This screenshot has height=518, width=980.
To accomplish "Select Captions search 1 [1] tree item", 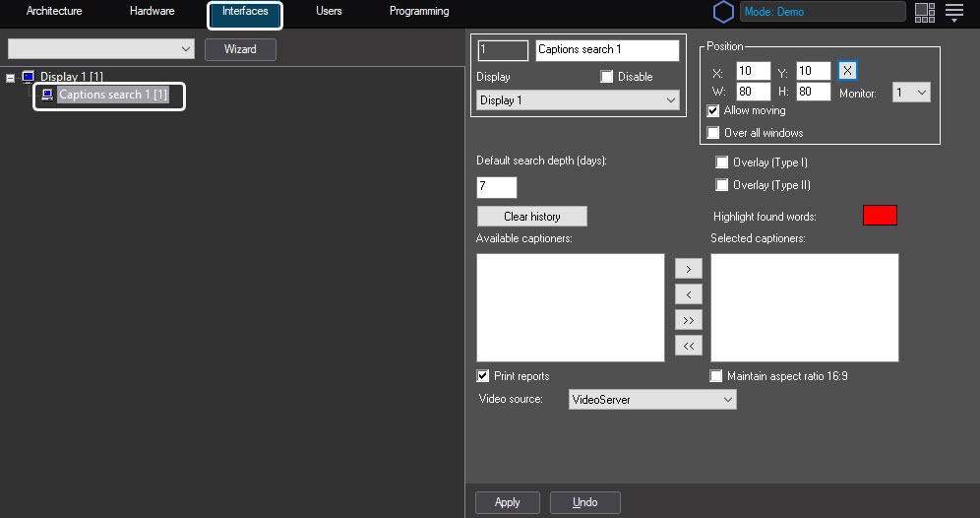I will 113,96.
